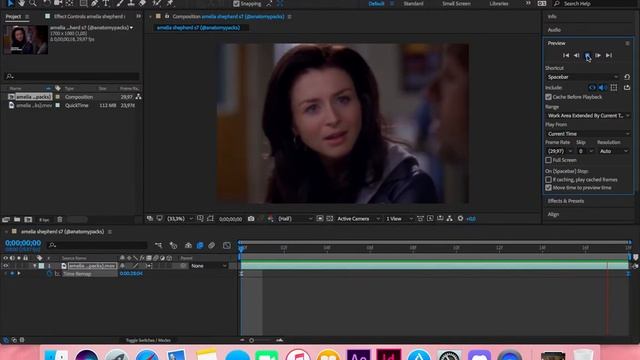Select the Rotation tool
The image size is (640, 360).
[47, 3]
